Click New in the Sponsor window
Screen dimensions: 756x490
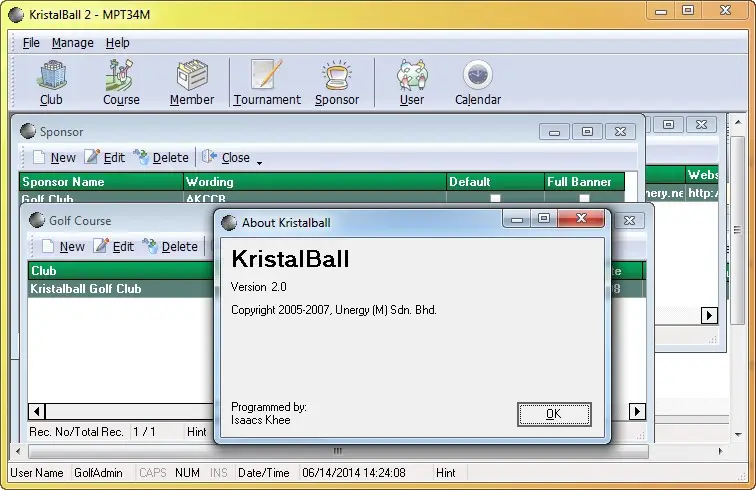(x=54, y=158)
